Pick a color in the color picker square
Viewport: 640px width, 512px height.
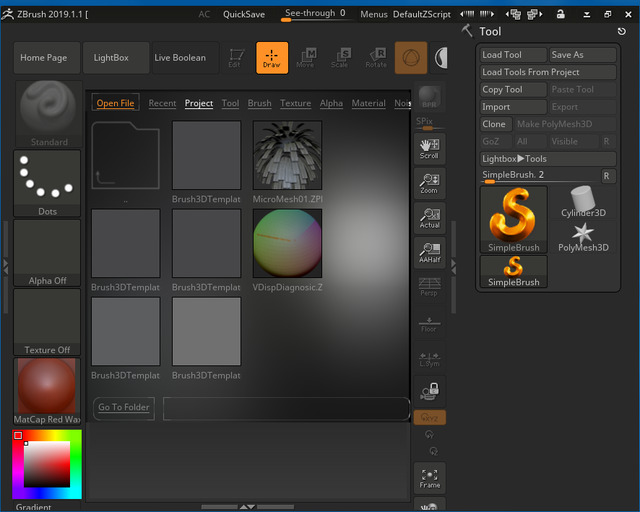pos(47,464)
